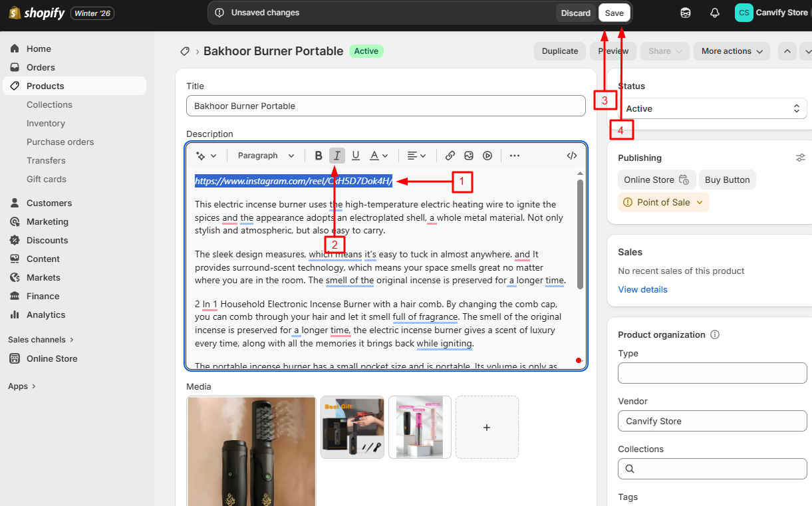Insert a video into the description
Image resolution: width=812 pixels, height=506 pixels.
[x=487, y=155]
